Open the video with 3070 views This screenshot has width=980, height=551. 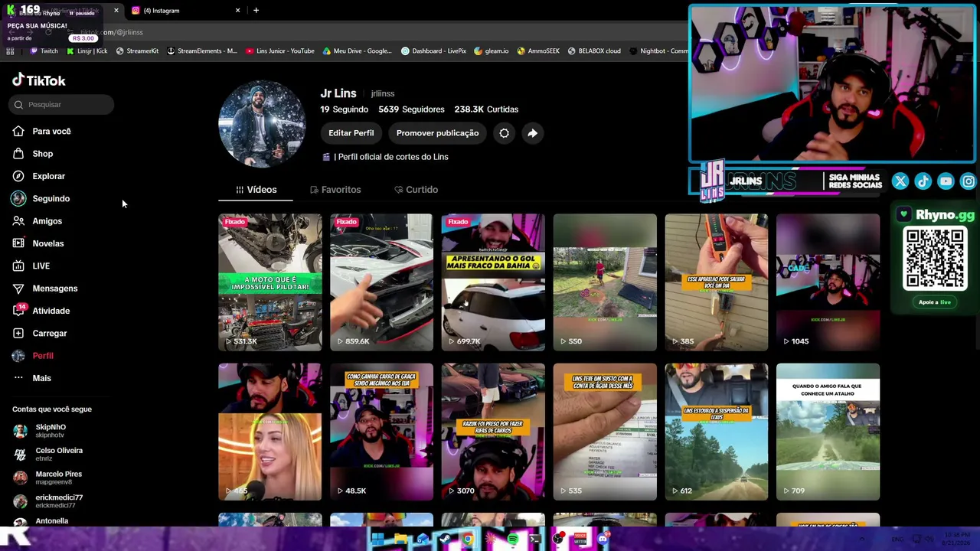(x=493, y=432)
